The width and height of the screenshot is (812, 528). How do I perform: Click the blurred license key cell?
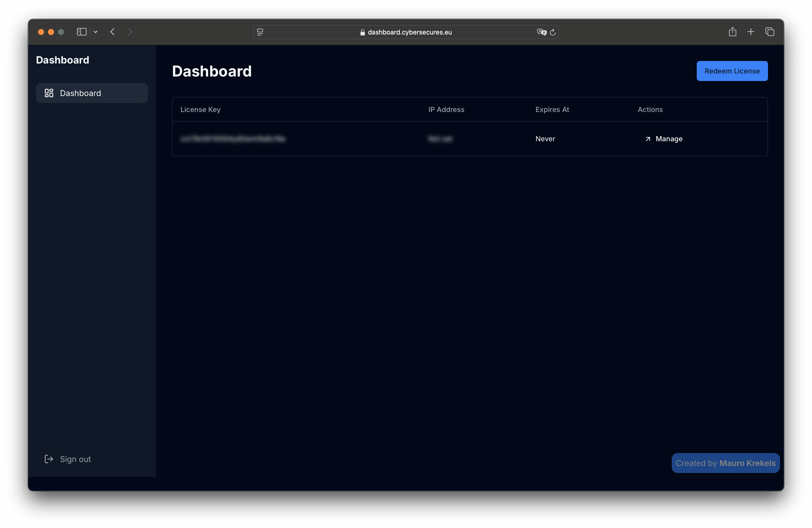233,139
